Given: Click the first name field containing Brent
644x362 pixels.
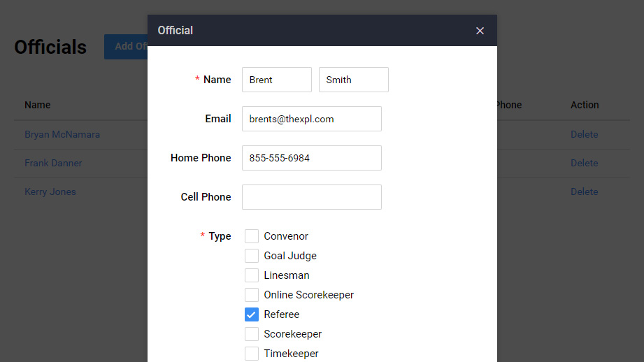Looking at the screenshot, I should coord(276,80).
